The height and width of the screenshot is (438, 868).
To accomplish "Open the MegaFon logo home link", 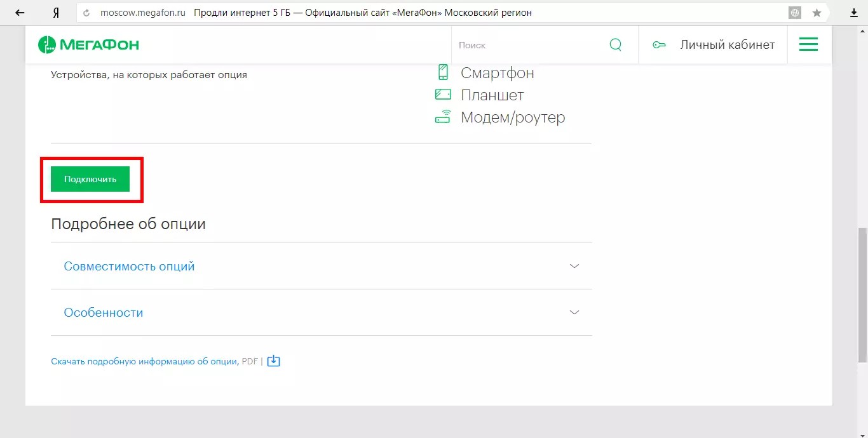I will tap(88, 44).
